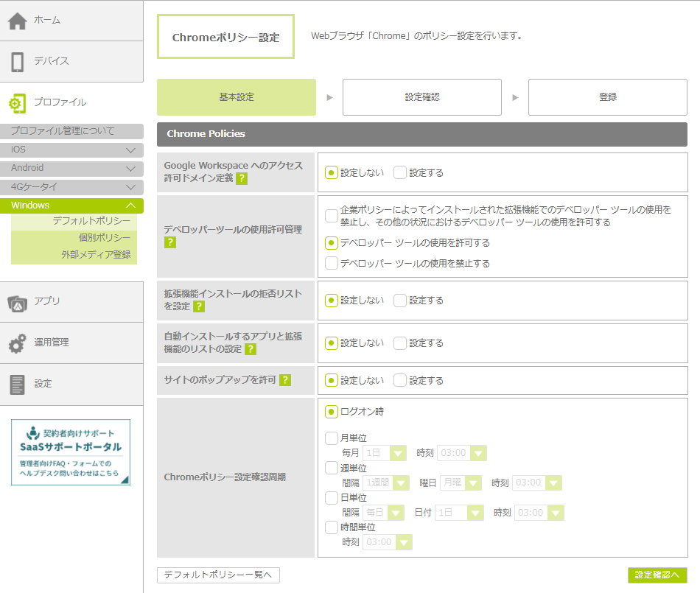Open the SaaSサポートポータル banner
This screenshot has height=593, width=700.
click(x=71, y=452)
